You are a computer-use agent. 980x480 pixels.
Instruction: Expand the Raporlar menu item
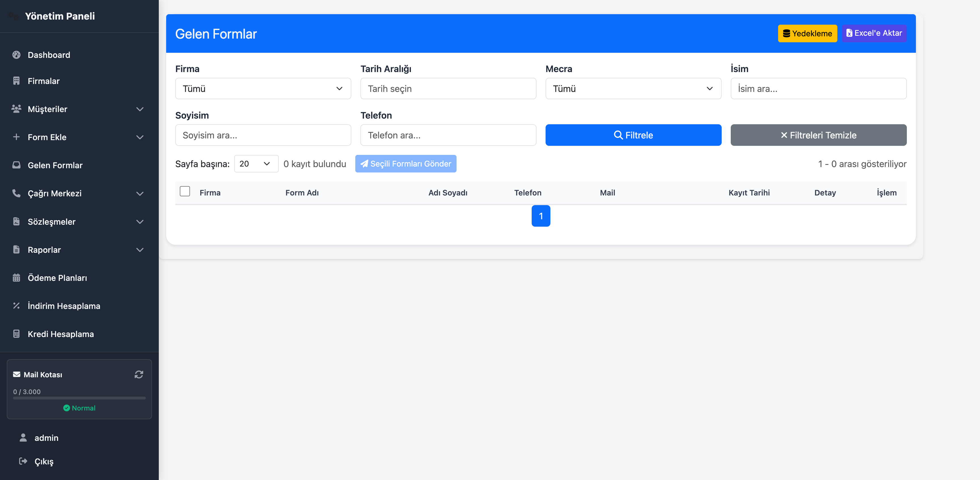44,250
